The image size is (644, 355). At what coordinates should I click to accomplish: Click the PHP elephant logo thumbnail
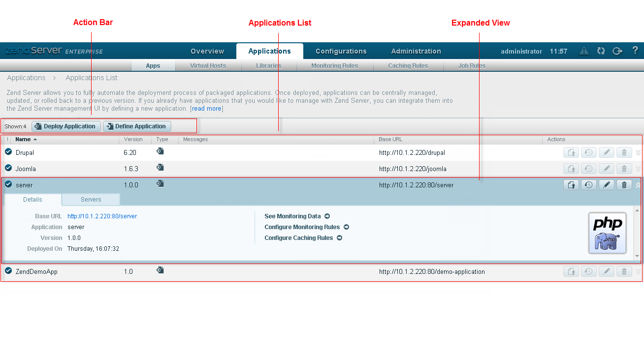(x=608, y=233)
